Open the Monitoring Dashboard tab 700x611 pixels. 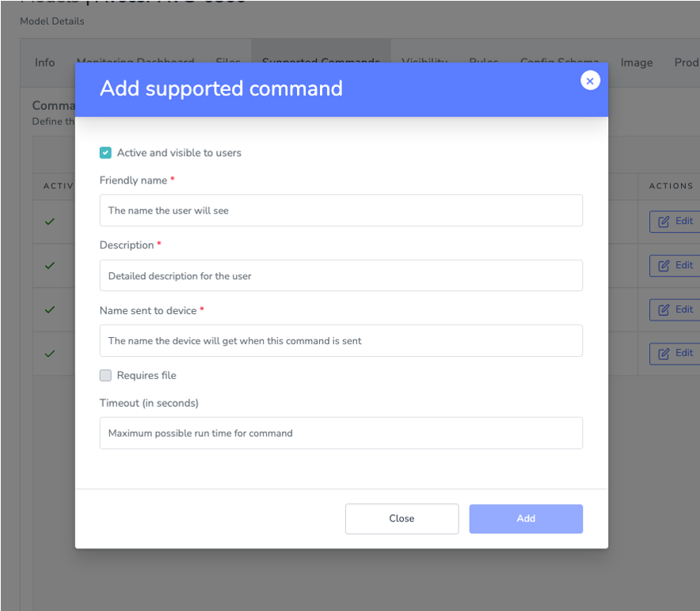pyautogui.click(x=135, y=59)
